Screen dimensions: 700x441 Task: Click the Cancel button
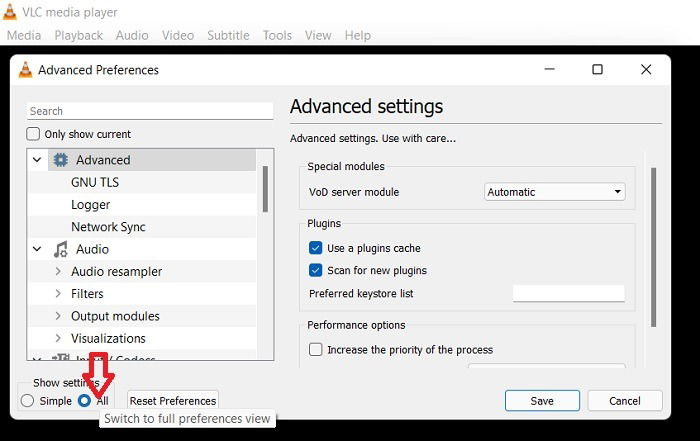[x=625, y=401]
